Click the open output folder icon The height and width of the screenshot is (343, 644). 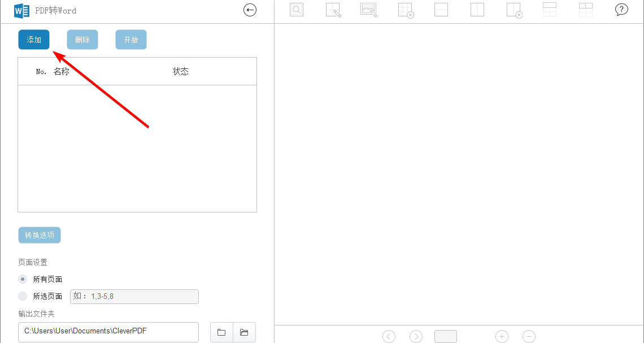tap(244, 332)
